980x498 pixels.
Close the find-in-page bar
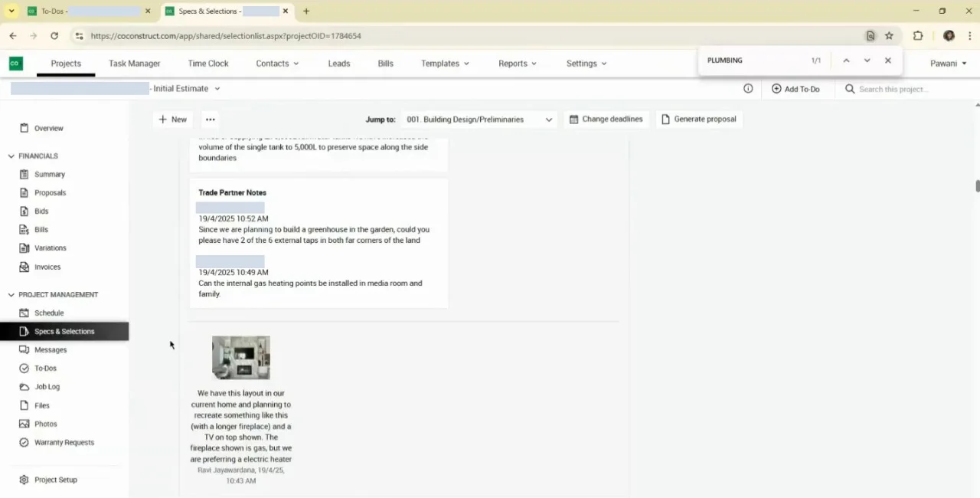pyautogui.click(x=888, y=61)
